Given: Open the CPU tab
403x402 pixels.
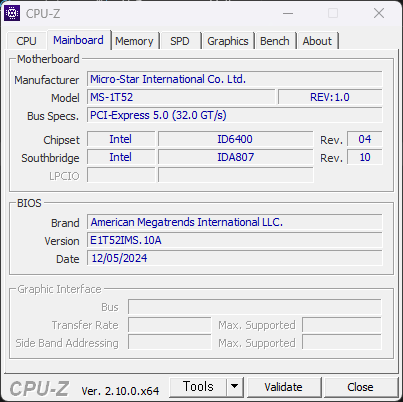Looking at the screenshot, I should [26, 41].
